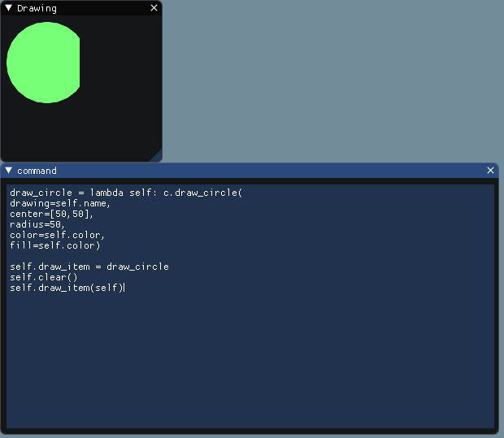Click on the 'fill=self.color)' line
504x438 pixels.
coord(54,245)
